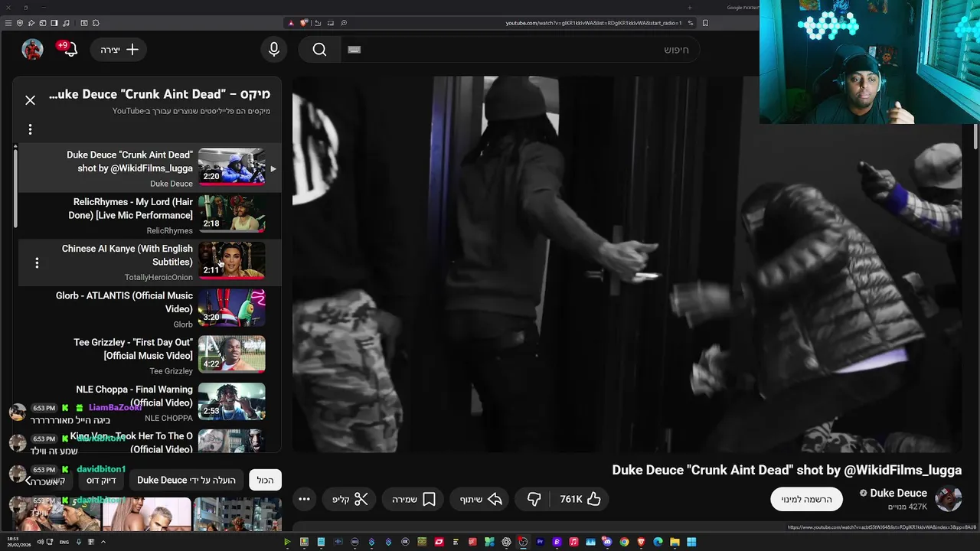Open Brave browser icon on taskbar
The image size is (980, 551).
[641, 542]
